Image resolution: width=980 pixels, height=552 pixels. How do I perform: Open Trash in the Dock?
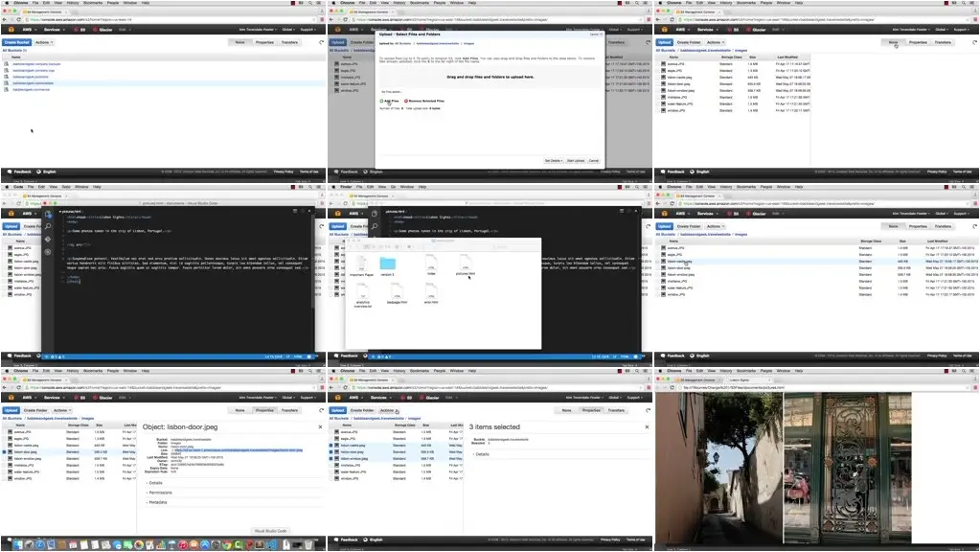(308, 545)
